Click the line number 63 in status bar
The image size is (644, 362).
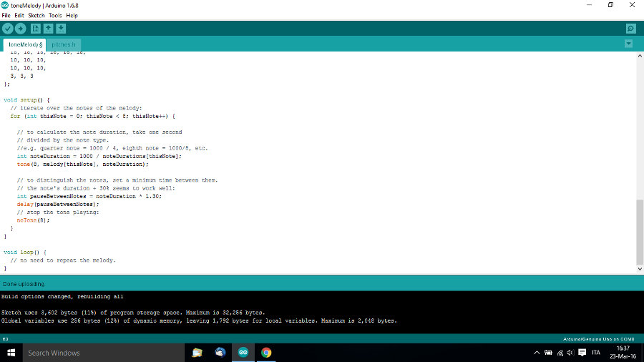click(5, 339)
